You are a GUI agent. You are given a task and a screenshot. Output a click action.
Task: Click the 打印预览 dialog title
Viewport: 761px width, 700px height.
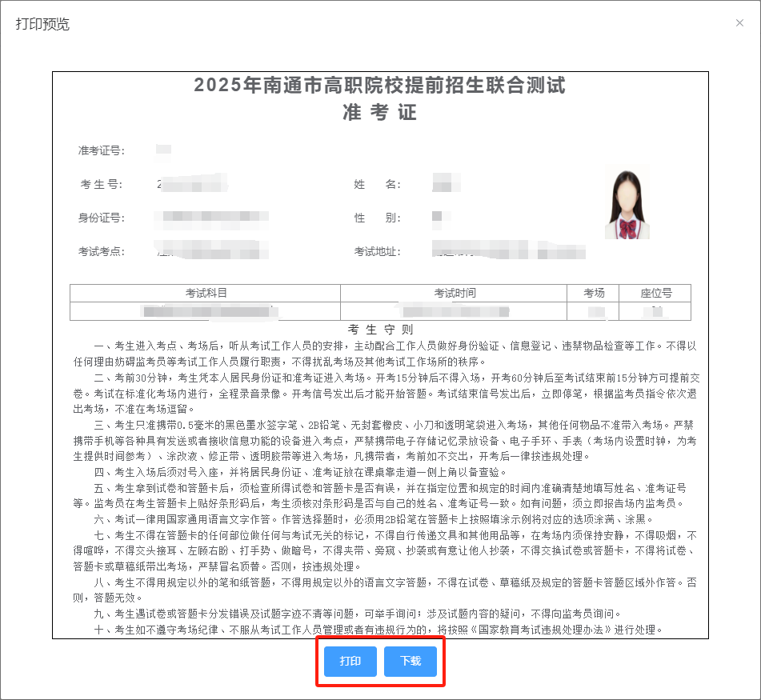pyautogui.click(x=42, y=23)
